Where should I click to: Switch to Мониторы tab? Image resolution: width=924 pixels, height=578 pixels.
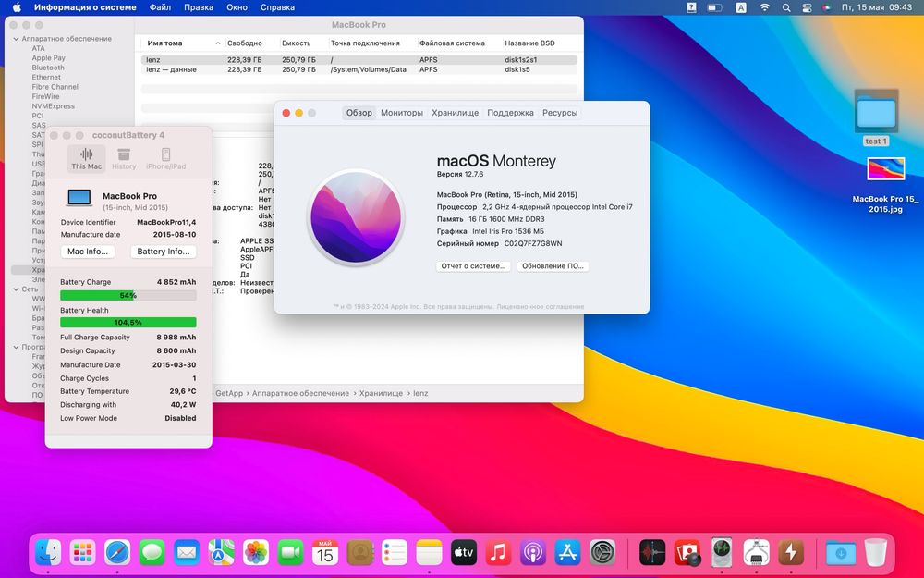(x=402, y=113)
